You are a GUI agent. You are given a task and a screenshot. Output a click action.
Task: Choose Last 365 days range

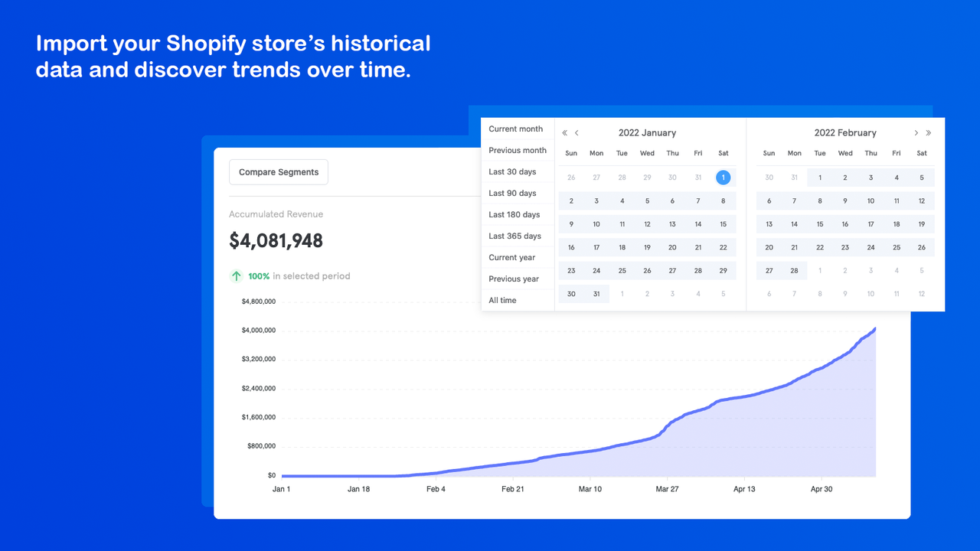514,236
